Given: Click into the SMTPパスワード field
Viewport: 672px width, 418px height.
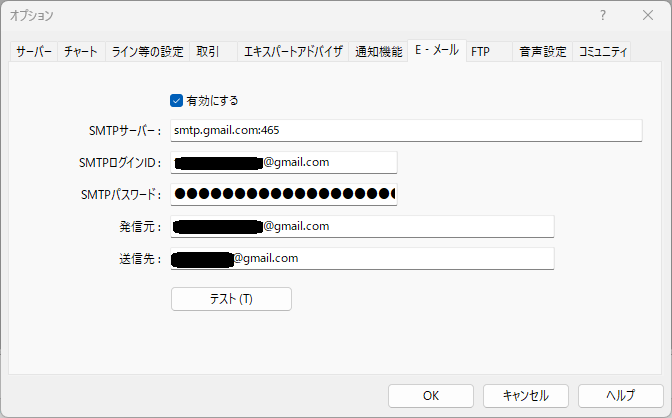Looking at the screenshot, I should click(x=284, y=194).
